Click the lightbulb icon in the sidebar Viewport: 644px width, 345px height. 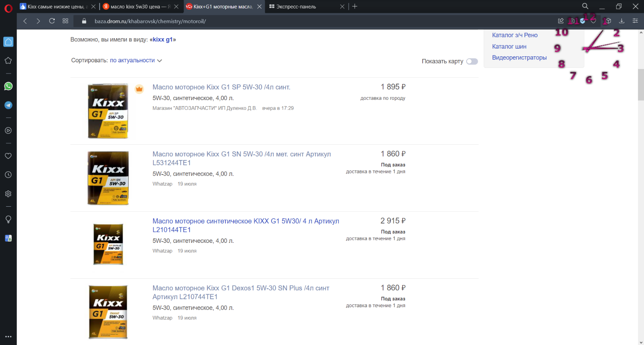tap(8, 219)
